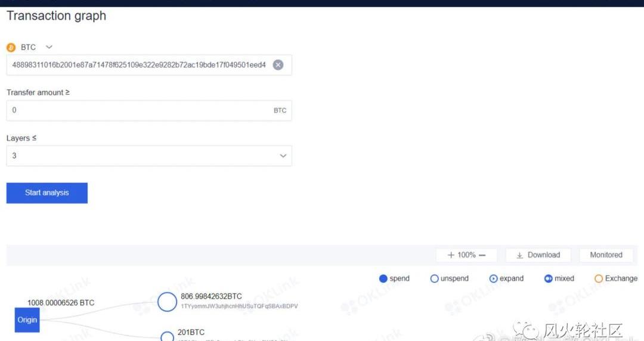The image size is (644, 341).
Task: Click the spend legend dot
Action: (x=383, y=278)
